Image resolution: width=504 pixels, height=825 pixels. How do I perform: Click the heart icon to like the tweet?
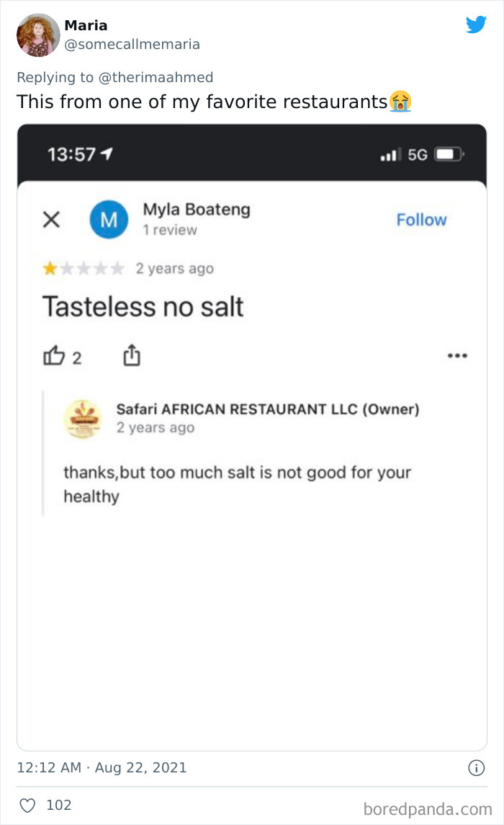[x=27, y=806]
